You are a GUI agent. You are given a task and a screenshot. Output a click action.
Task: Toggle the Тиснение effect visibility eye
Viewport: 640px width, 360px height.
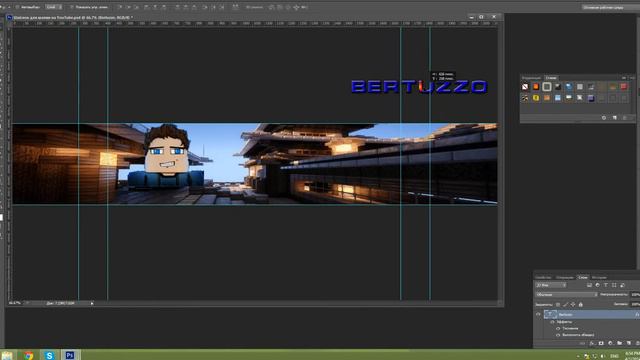[558, 329]
